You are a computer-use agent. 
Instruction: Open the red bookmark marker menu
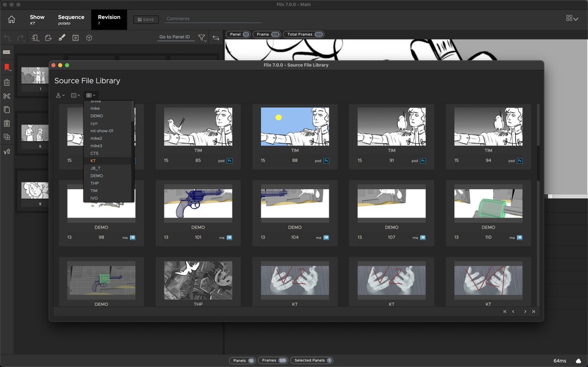[x=7, y=68]
